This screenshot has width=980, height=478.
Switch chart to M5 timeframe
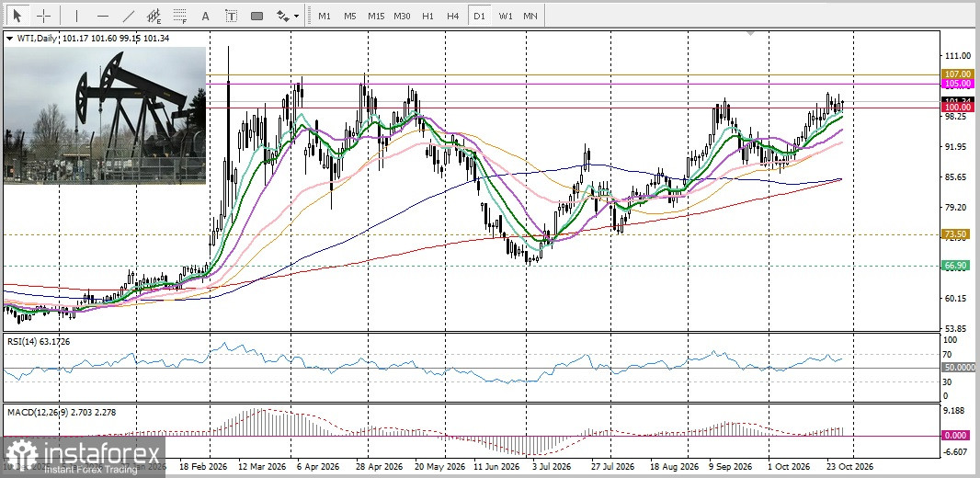350,17
